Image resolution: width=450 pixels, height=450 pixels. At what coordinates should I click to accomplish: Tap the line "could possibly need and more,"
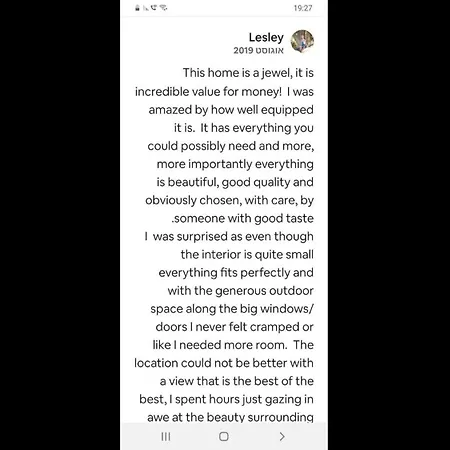pyautogui.click(x=231, y=146)
